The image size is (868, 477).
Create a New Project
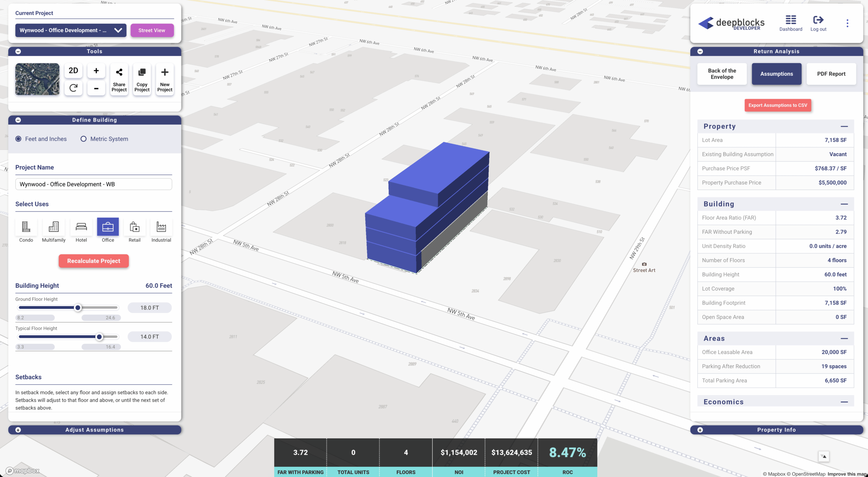coord(165,80)
